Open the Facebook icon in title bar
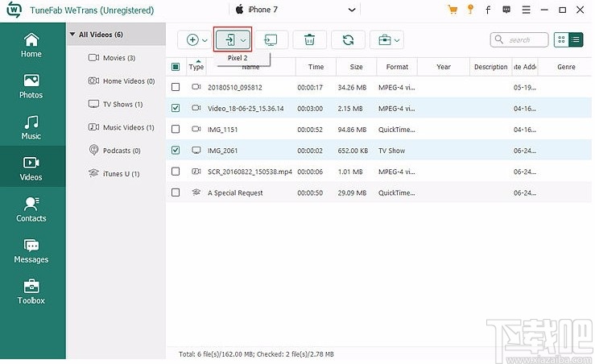 pyautogui.click(x=488, y=10)
